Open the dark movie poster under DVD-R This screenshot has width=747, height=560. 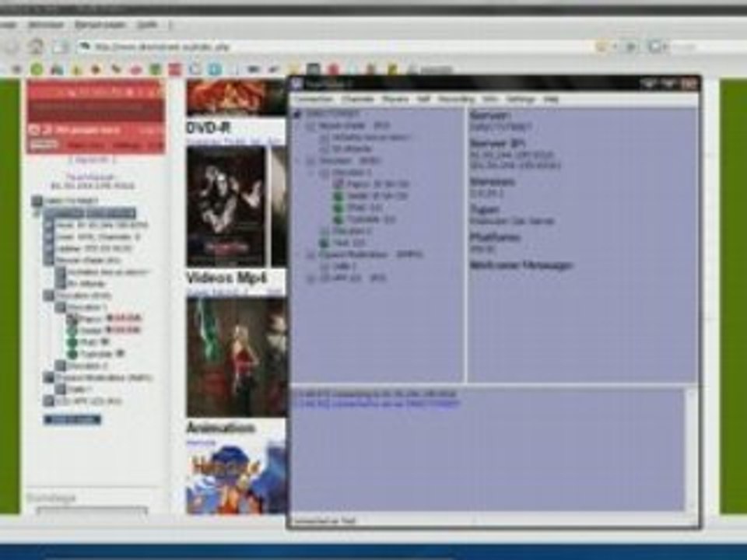coord(226,206)
